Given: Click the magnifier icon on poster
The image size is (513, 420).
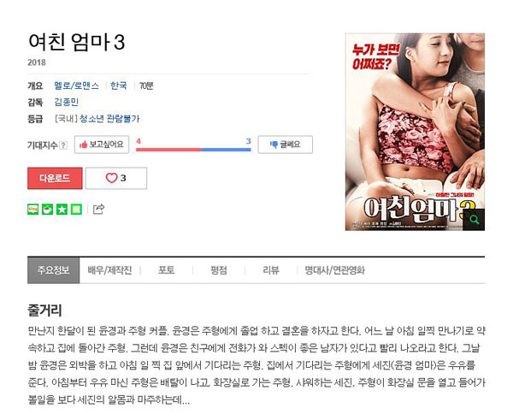Looking at the screenshot, I should pos(474,219).
